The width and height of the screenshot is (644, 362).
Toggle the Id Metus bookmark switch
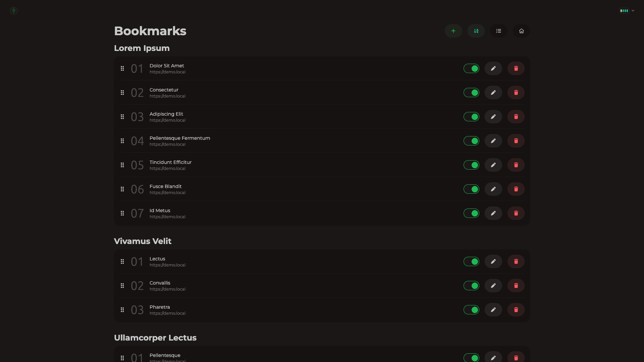point(471,213)
